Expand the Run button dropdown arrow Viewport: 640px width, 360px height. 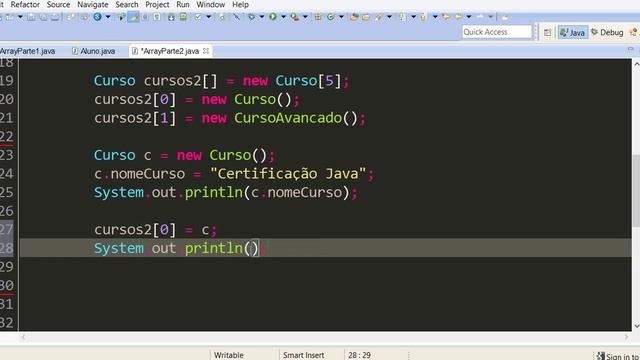[x=283, y=17]
